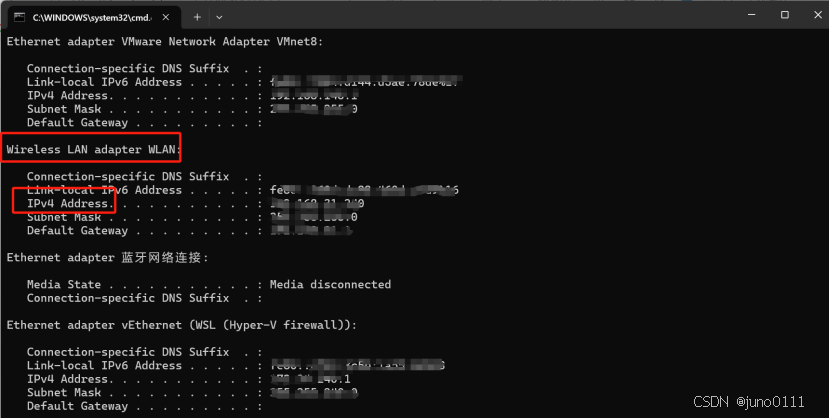Close the C:\WINDOWS\system32\cmd tab
Screen dimensions: 829x418
[165, 17]
